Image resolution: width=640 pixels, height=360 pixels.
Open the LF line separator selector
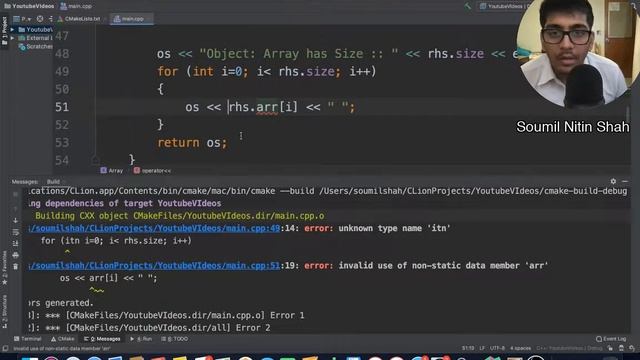point(482,348)
